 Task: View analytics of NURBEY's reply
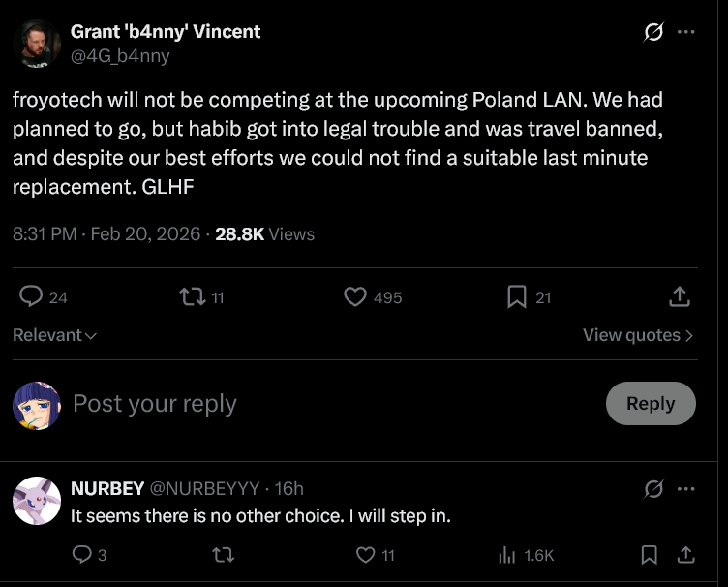[506, 555]
